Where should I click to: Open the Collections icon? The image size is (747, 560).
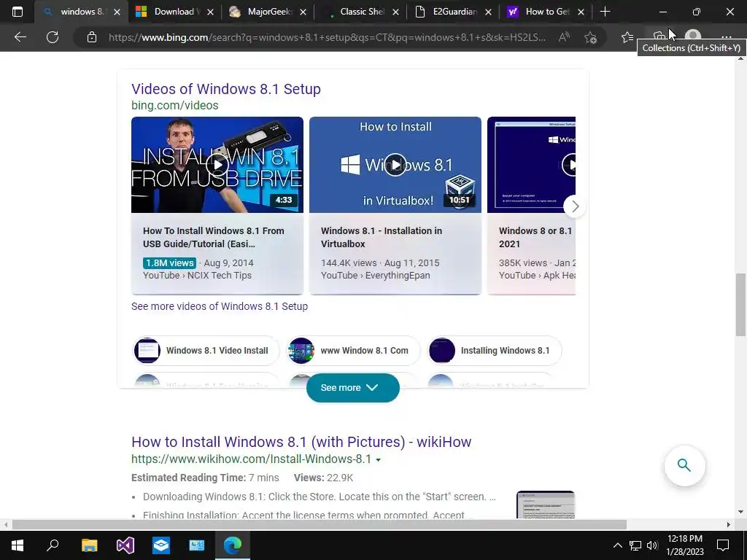pyautogui.click(x=659, y=37)
